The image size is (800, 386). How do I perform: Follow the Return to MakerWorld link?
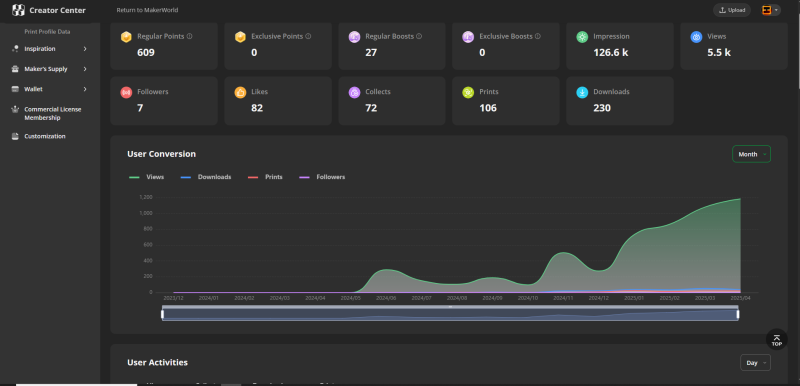[147, 10]
